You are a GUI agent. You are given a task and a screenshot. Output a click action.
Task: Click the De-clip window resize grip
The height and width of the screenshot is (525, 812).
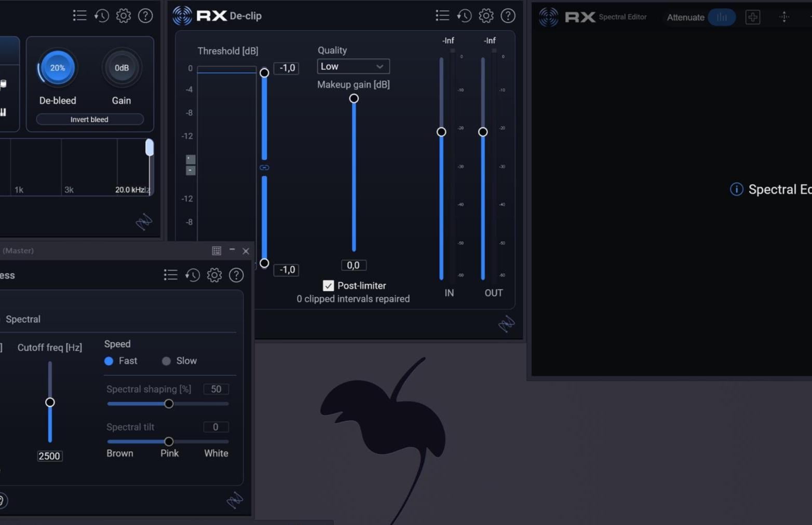[506, 324]
